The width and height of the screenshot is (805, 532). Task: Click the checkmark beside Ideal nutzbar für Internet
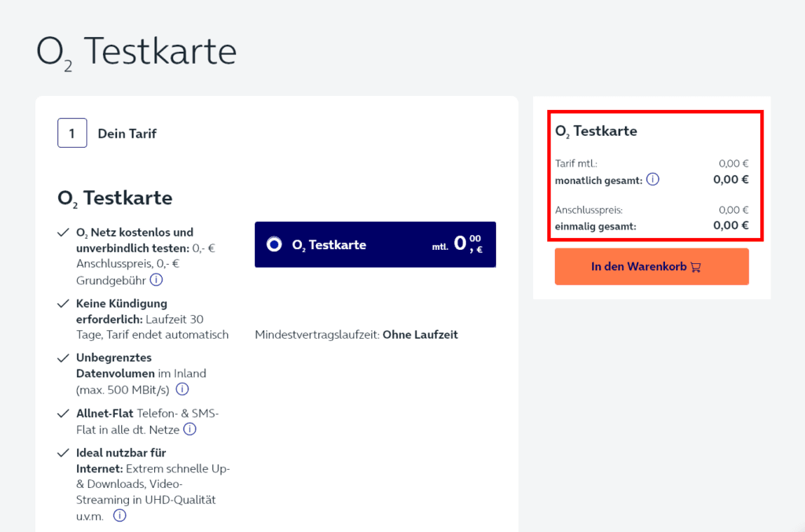(x=64, y=452)
